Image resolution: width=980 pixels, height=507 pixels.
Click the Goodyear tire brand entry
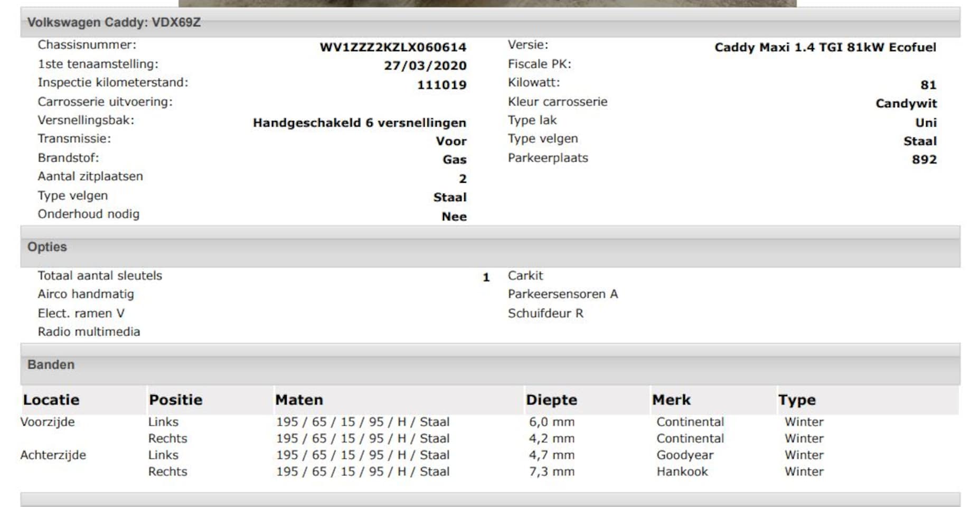[685, 455]
